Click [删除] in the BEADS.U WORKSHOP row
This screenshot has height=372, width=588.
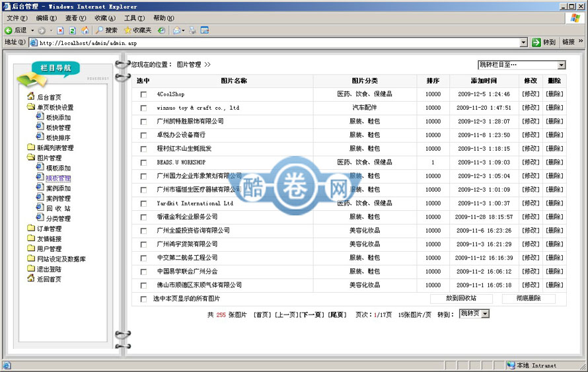[554, 163]
